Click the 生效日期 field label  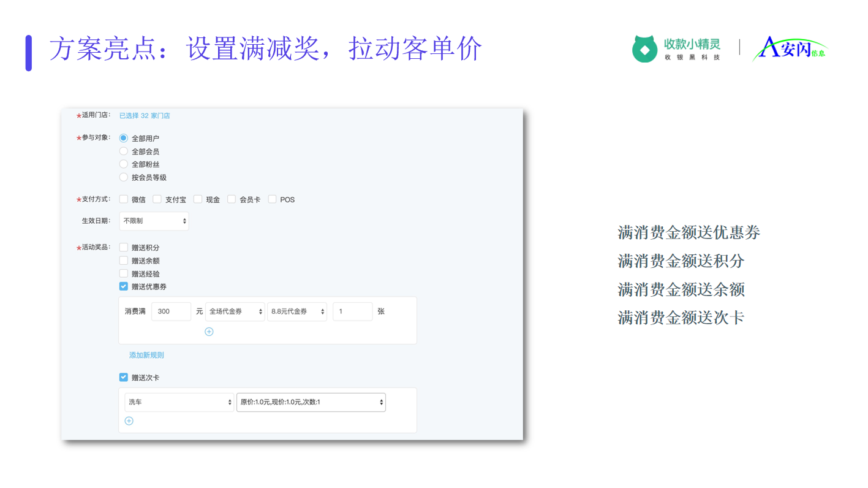click(x=96, y=221)
